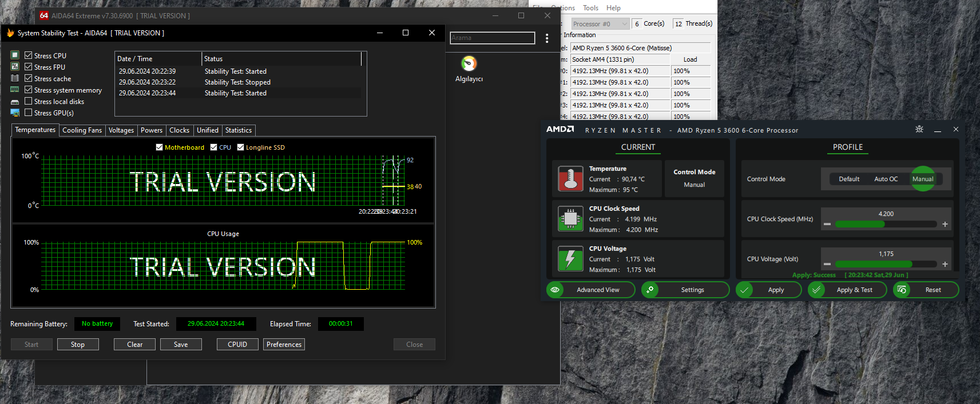Open the Processor #0 dropdown
This screenshot has width=980, height=404.
tap(600, 24)
